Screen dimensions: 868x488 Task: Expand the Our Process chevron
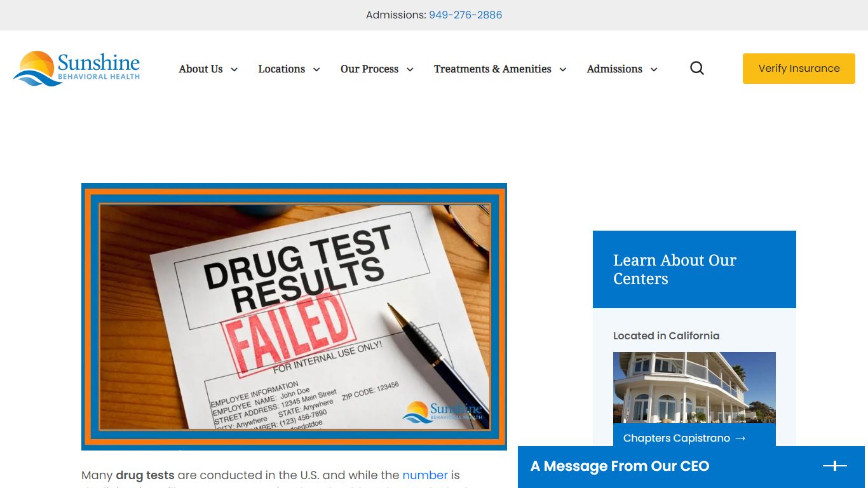[410, 69]
